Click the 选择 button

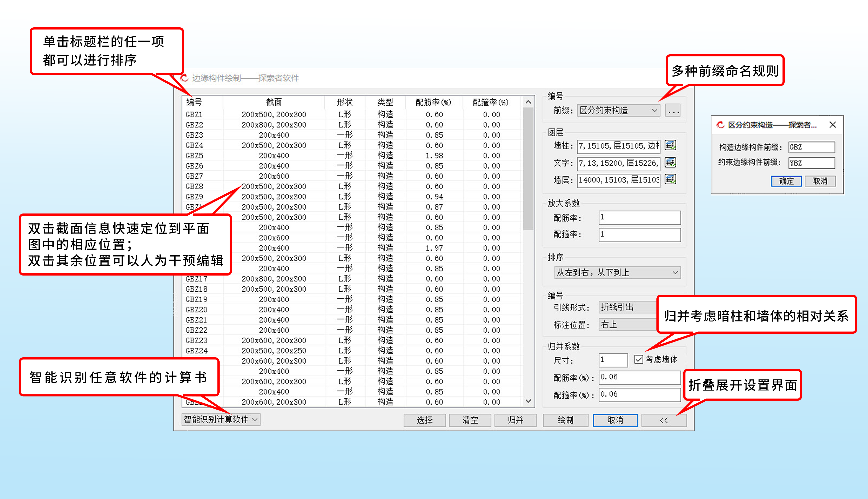point(425,420)
